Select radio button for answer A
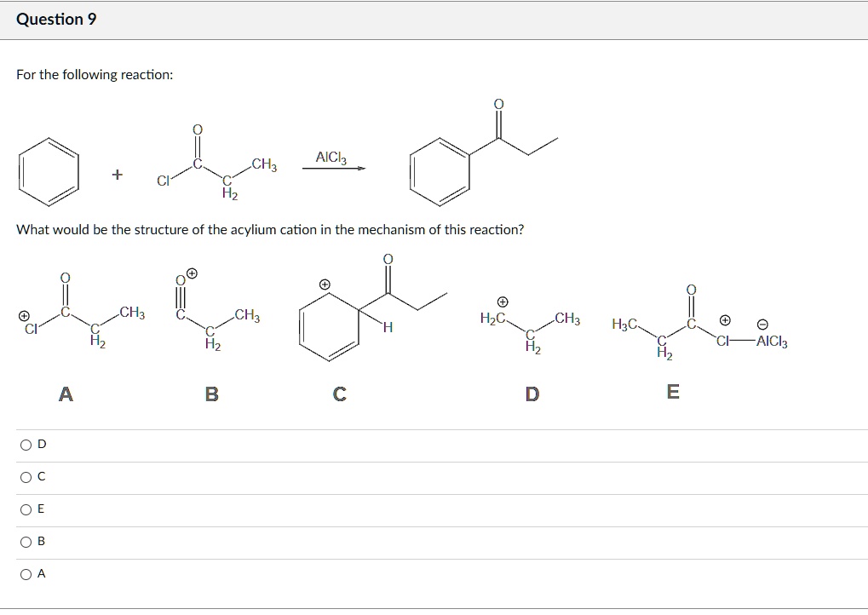Screen dimensions: 868x615 click(x=26, y=572)
